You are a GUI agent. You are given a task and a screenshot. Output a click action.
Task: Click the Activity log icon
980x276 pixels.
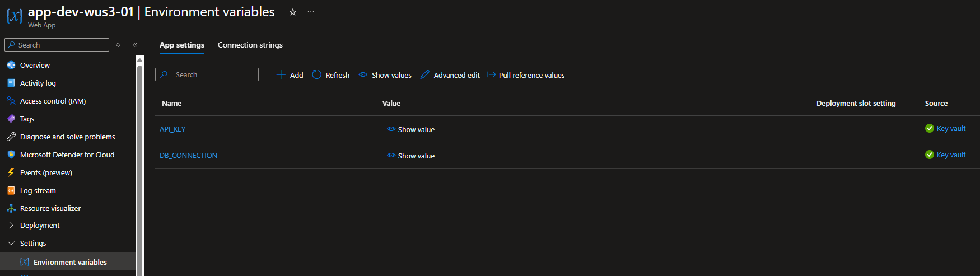click(11, 83)
